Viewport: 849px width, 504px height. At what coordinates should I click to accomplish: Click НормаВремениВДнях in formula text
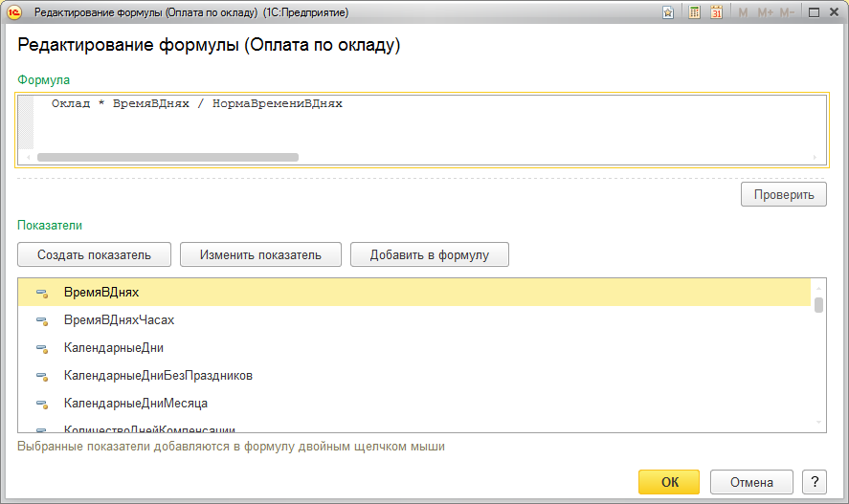[x=278, y=104]
